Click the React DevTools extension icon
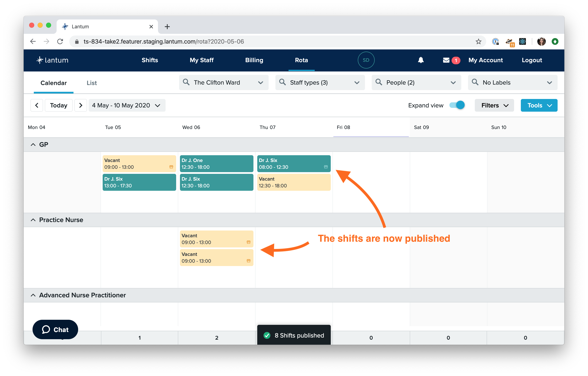 coord(522,42)
